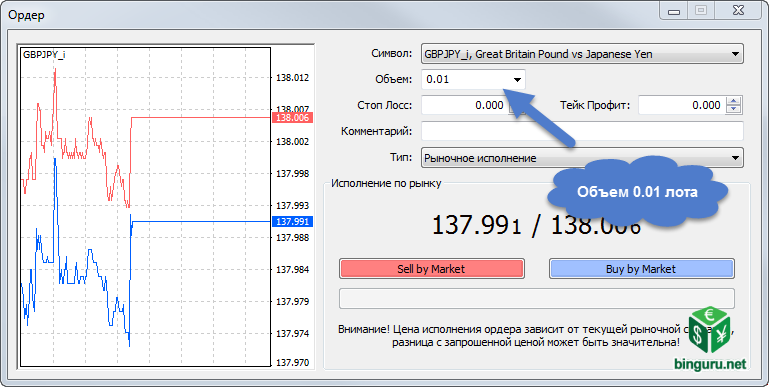The width and height of the screenshot is (769, 387).
Task: Click the red 138.006 ask price tag
Action: click(x=292, y=118)
